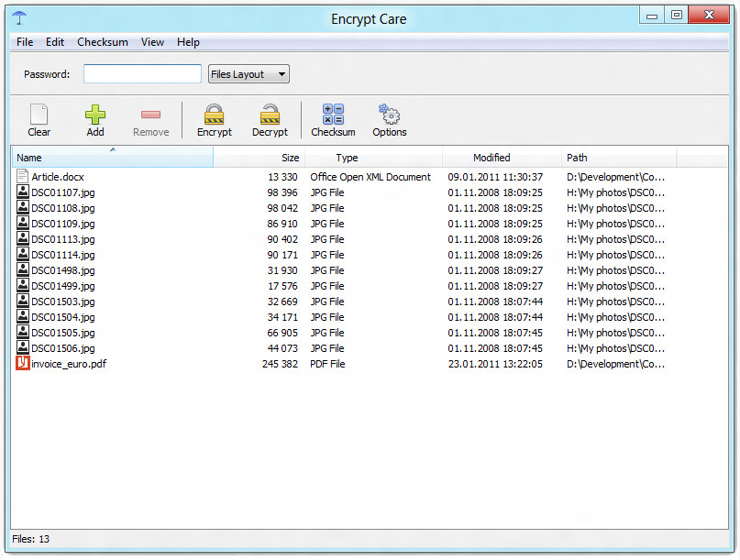
Task: Open the File menu
Action: coord(25,42)
